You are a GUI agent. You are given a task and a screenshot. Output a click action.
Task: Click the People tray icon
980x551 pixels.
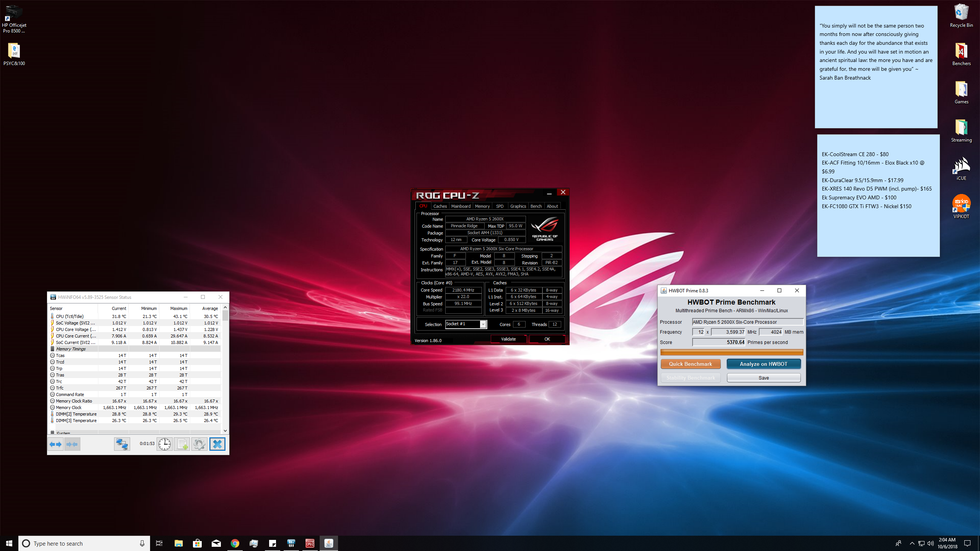pyautogui.click(x=898, y=543)
